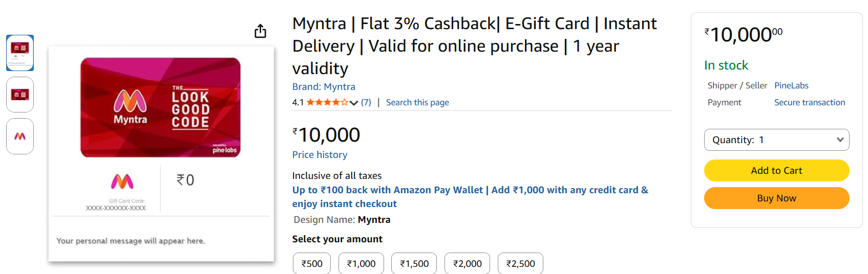Click the Search this page link
This screenshot has width=868, height=274.
[x=417, y=103]
